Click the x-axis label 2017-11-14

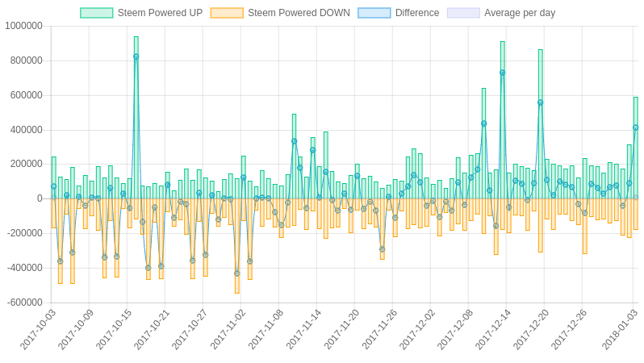click(303, 329)
